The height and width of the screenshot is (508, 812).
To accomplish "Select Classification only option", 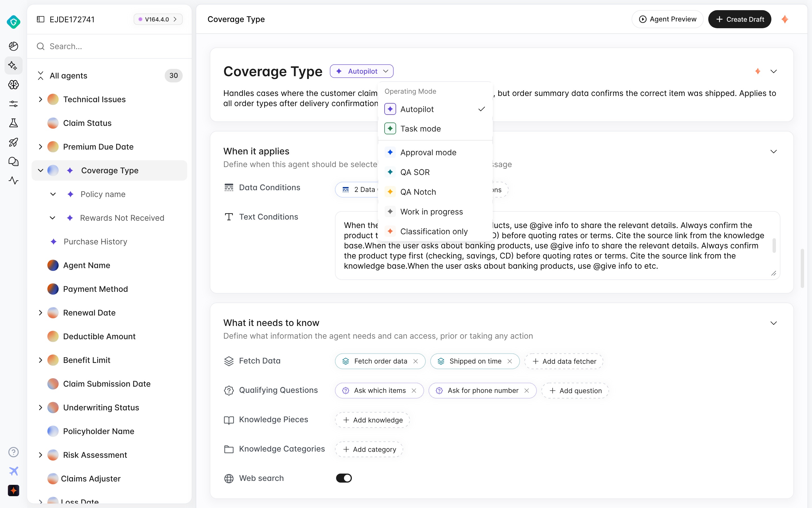I will (x=435, y=231).
